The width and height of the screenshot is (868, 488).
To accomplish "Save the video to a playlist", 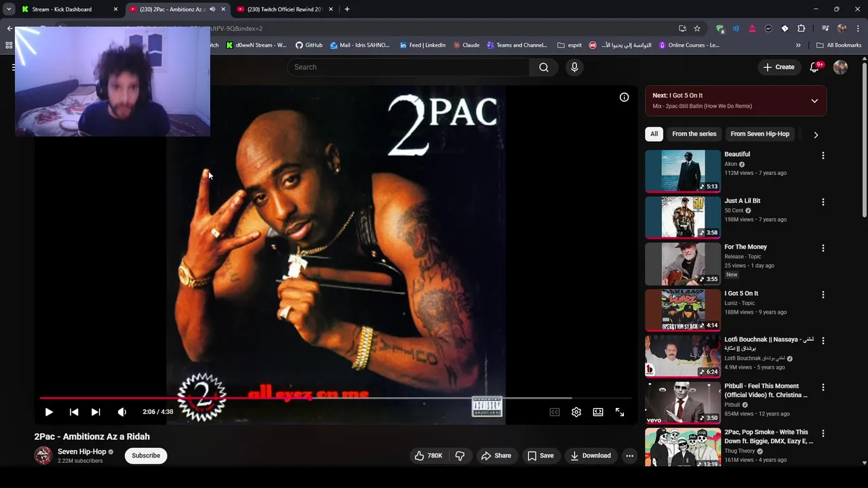I will (540, 455).
